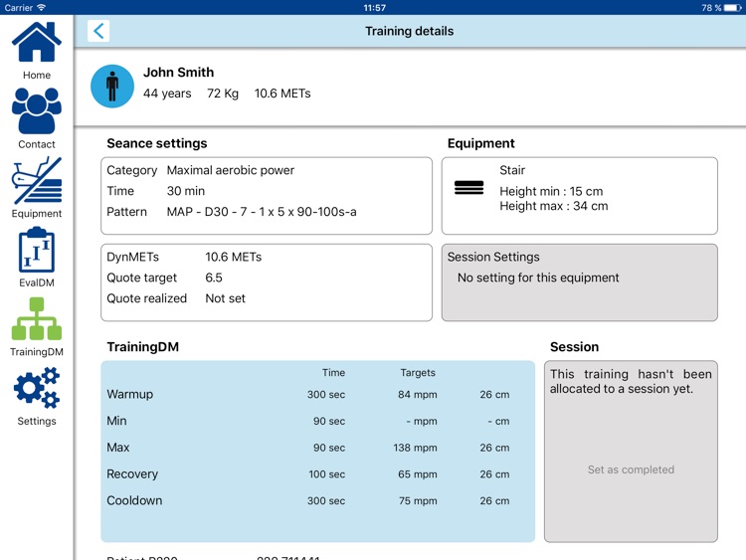Click the Cooldown row label
This screenshot has width=746, height=560.
(x=134, y=500)
